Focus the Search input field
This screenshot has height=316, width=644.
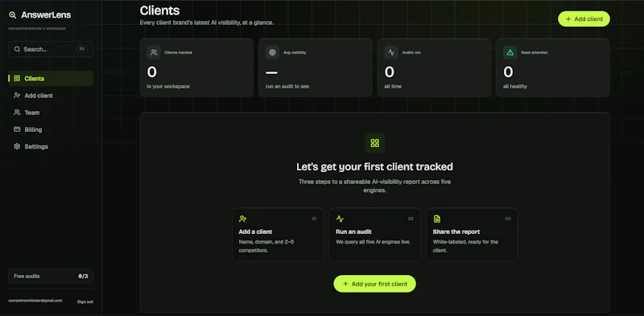pyautogui.click(x=51, y=49)
